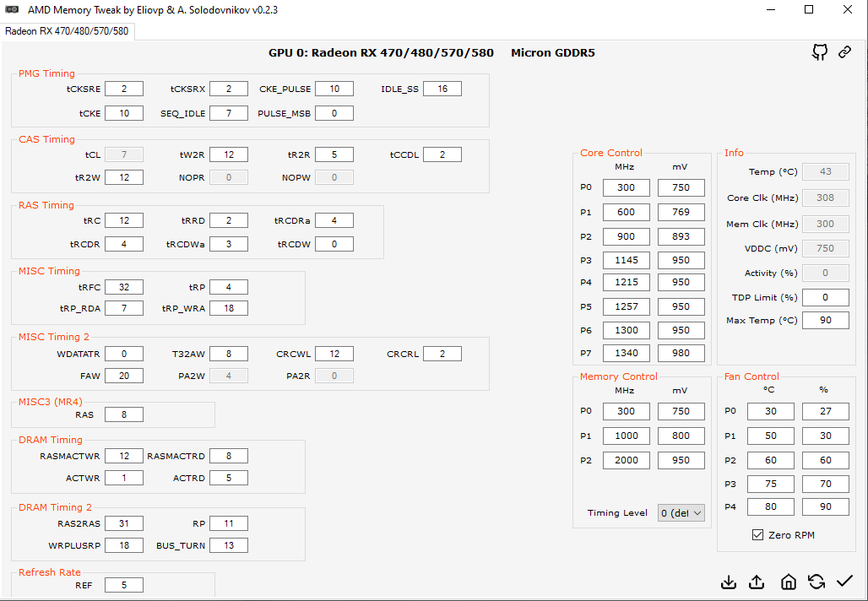868x601 pixels.
Task: Edit the tW2R timing field
Action: 229,155
